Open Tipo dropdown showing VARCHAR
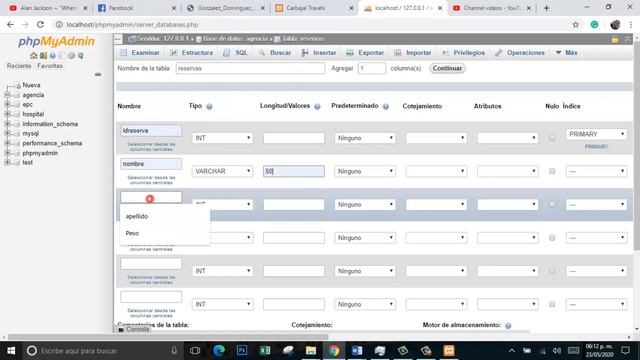The image size is (640, 360). click(x=222, y=171)
